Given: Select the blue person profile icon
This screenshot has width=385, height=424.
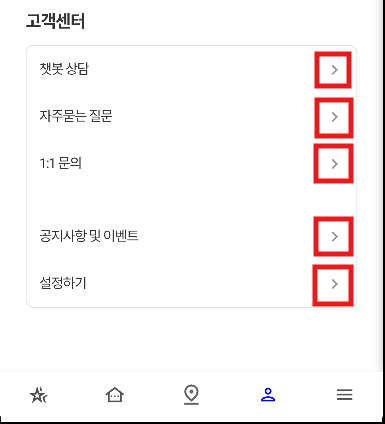Looking at the screenshot, I should [x=268, y=395].
